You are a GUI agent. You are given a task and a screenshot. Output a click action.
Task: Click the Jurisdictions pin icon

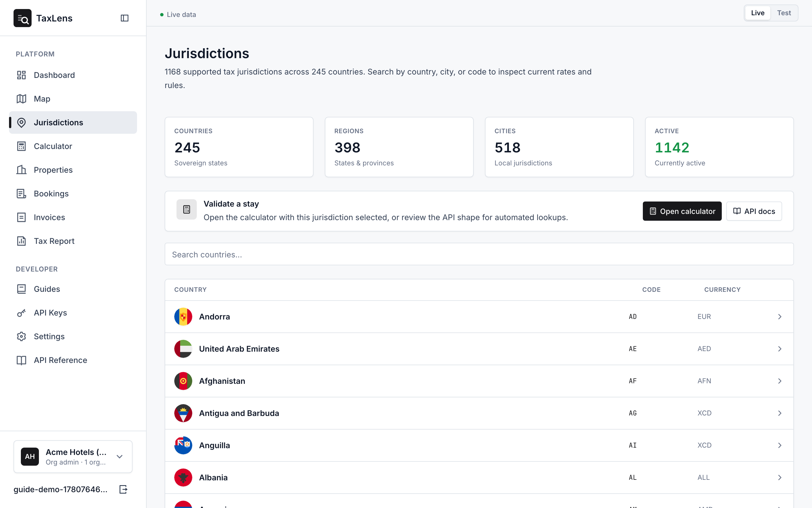pyautogui.click(x=21, y=123)
